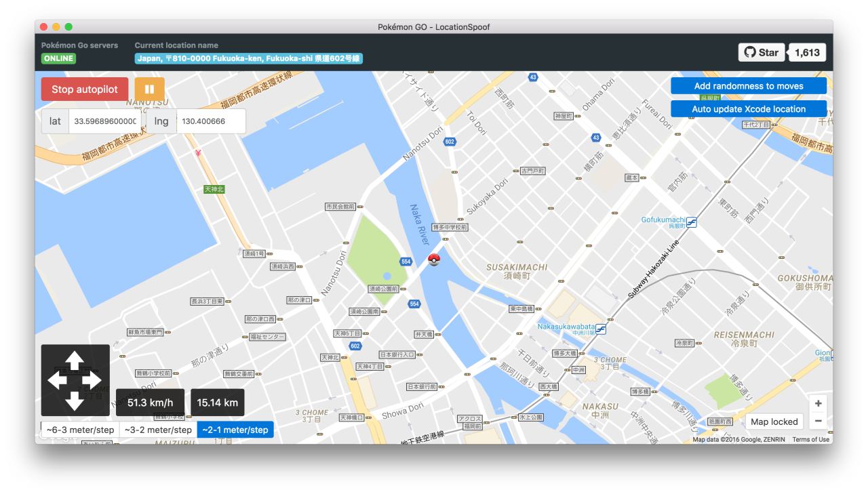The image size is (868, 494).
Task: Click the up arrow on the direction pad
Action: (75, 361)
